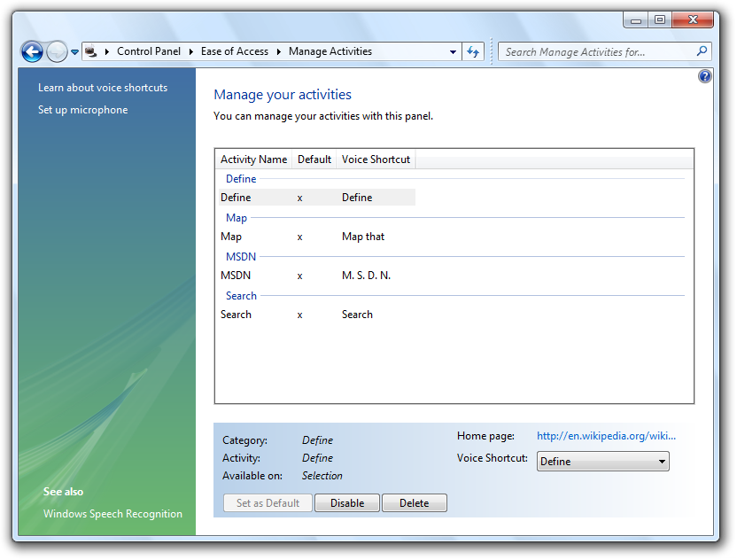This screenshot has width=737, height=560.
Task: Expand the arrow before Control Panel breadcrumb
Action: coord(107,51)
